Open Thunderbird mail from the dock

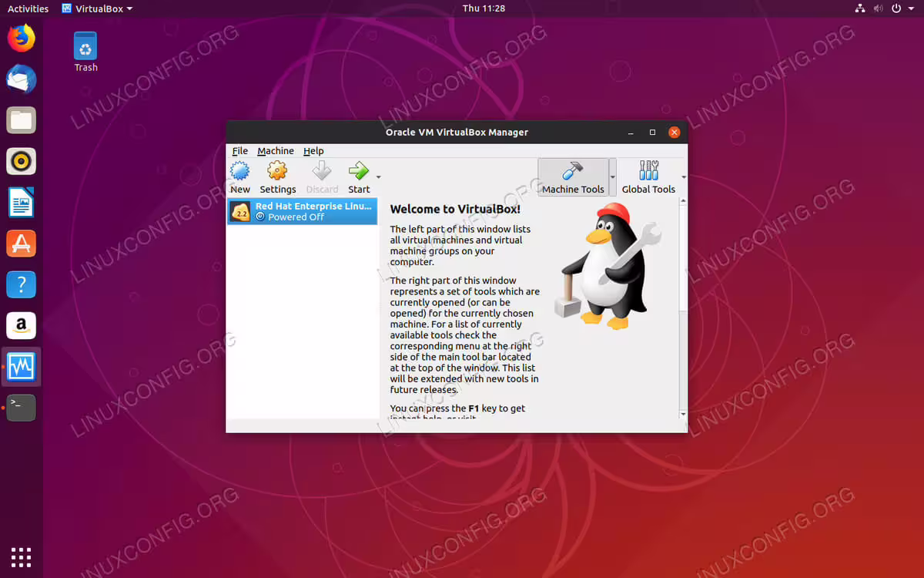point(22,79)
